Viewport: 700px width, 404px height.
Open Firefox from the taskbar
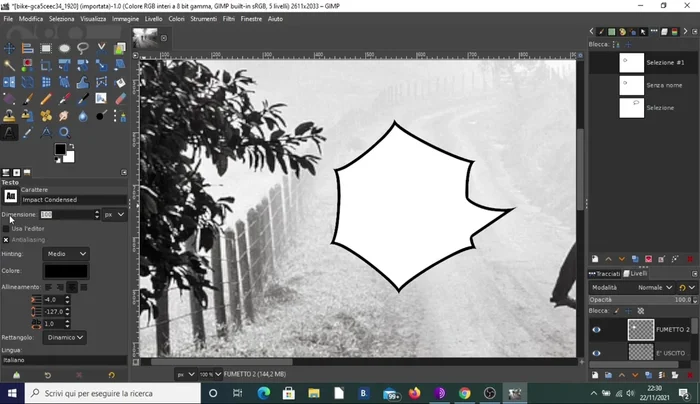click(x=414, y=393)
